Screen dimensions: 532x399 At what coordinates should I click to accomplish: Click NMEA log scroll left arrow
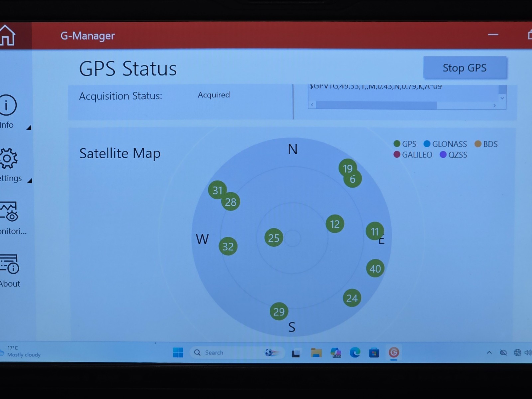click(312, 105)
